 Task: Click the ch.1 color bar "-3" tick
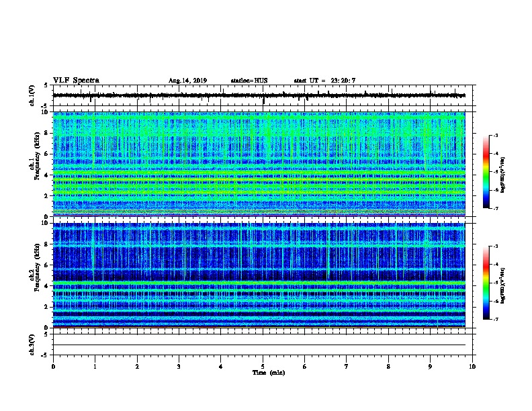[495, 135]
